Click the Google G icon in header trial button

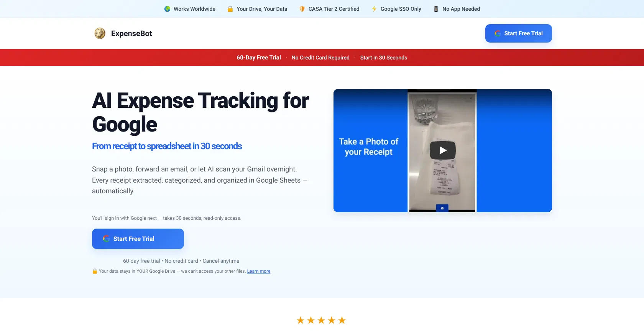point(498,33)
